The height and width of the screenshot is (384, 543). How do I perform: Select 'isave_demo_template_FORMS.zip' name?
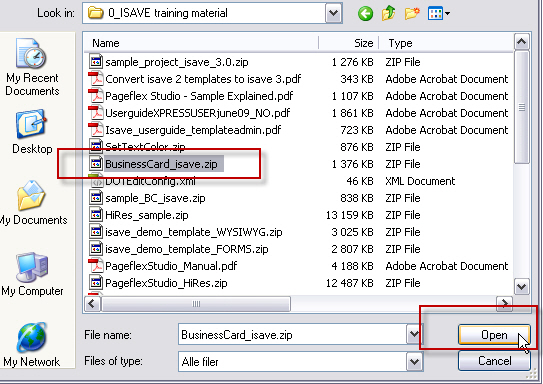187,249
